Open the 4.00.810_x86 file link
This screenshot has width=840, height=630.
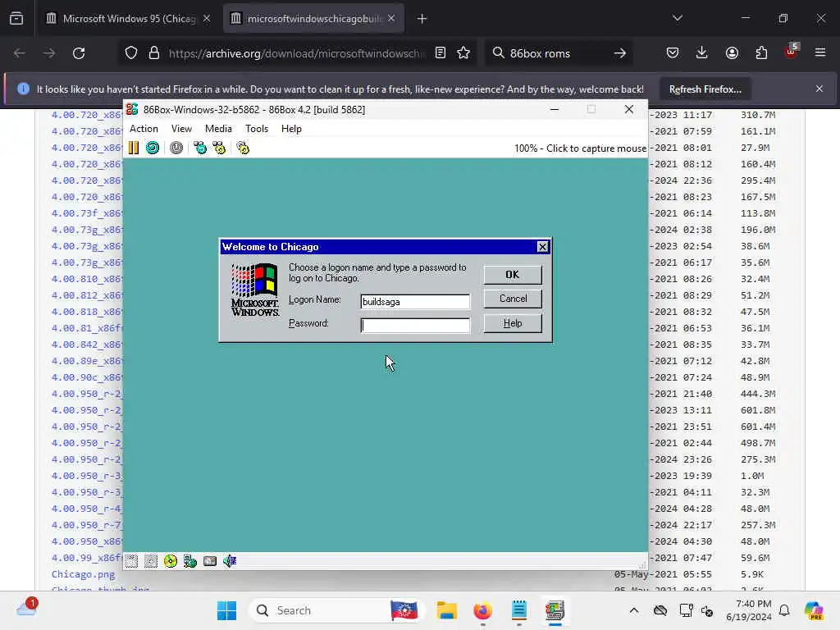point(87,279)
